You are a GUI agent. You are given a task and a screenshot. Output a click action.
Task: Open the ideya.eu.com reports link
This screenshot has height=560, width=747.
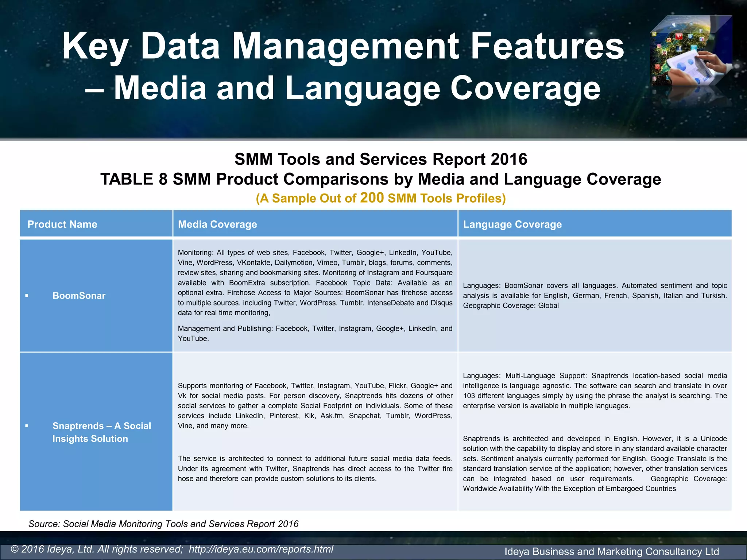[261, 549]
